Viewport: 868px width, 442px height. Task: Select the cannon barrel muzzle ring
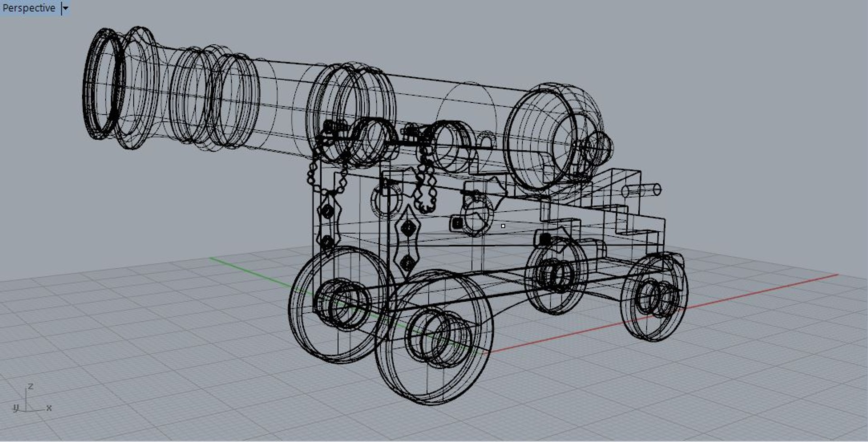pos(104,84)
